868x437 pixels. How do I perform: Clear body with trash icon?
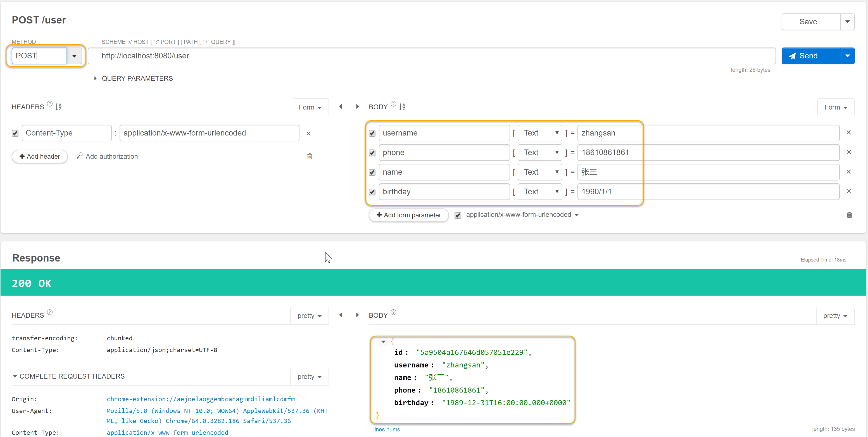[850, 215]
